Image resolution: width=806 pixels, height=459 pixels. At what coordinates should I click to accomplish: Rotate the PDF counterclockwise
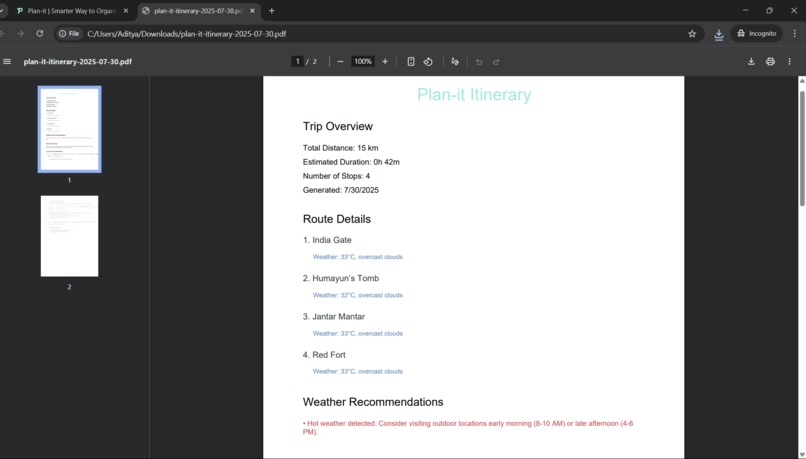click(x=428, y=62)
